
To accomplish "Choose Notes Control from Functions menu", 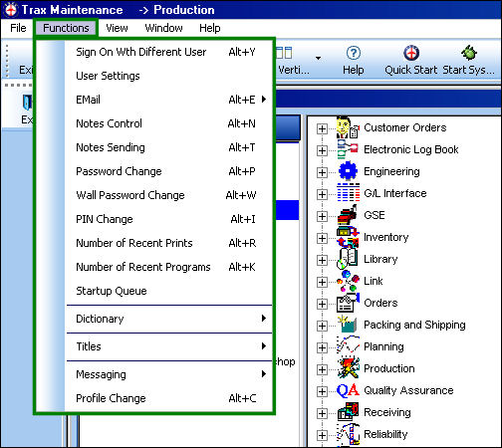I will (x=169, y=123).
